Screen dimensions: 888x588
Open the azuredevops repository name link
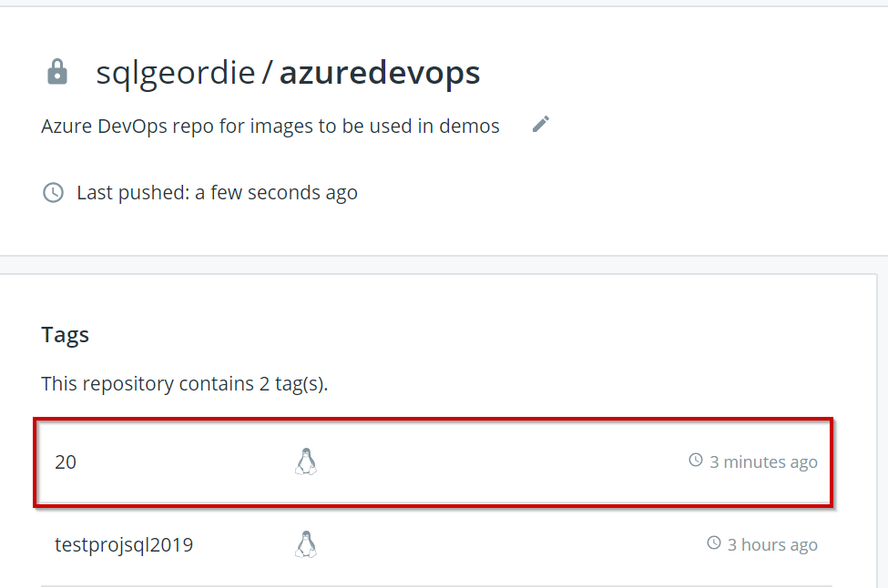tap(379, 73)
